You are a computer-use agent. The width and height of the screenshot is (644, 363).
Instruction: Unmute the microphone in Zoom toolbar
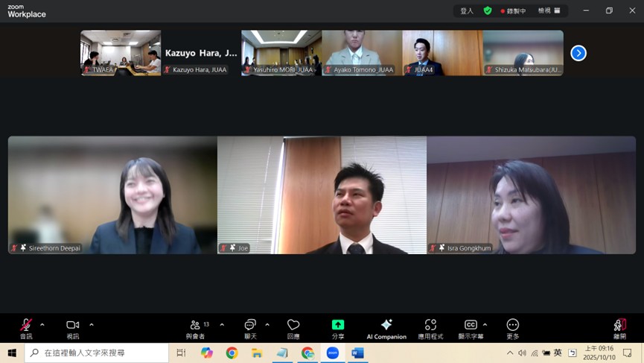(26, 325)
